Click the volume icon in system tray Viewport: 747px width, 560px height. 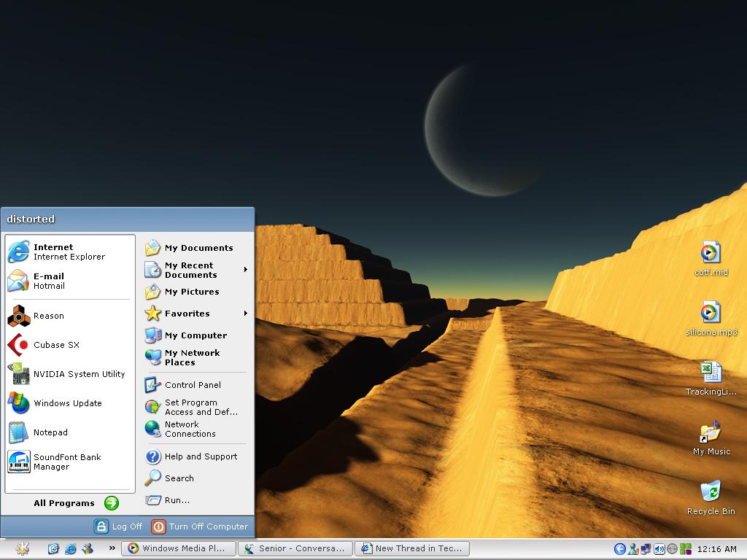click(659, 549)
